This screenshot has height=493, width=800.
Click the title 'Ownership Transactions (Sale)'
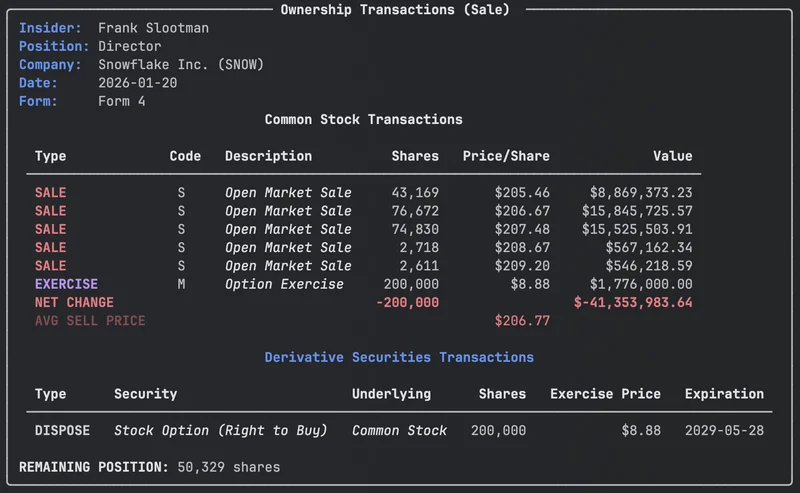point(395,10)
